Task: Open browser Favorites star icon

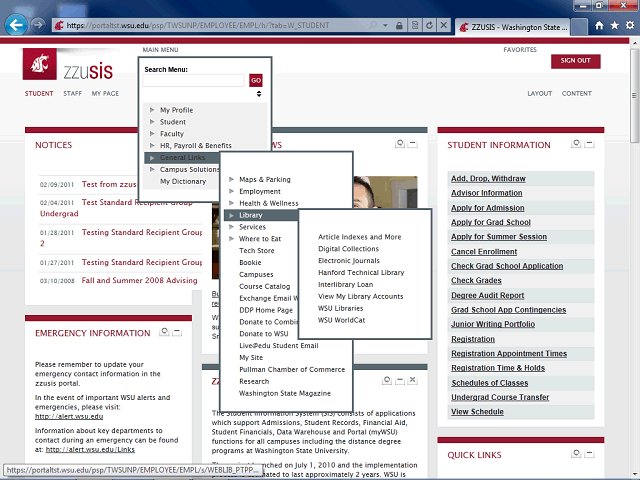Action: pos(615,26)
